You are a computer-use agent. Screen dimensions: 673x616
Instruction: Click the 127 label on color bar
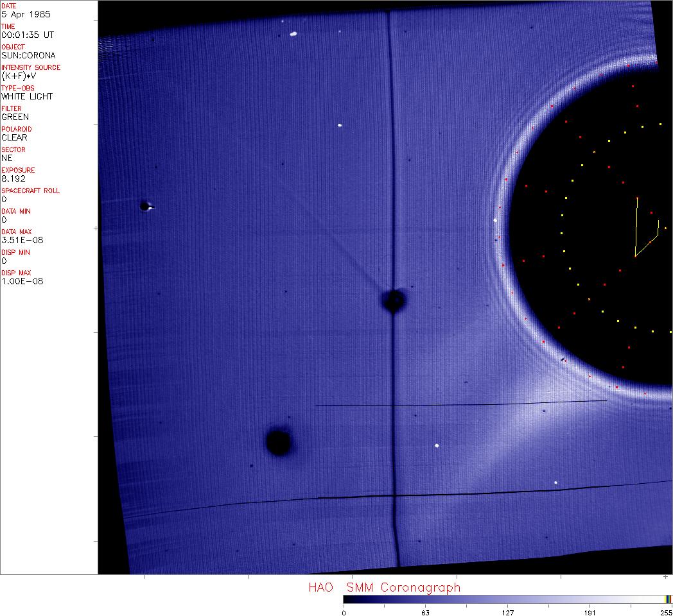(507, 613)
